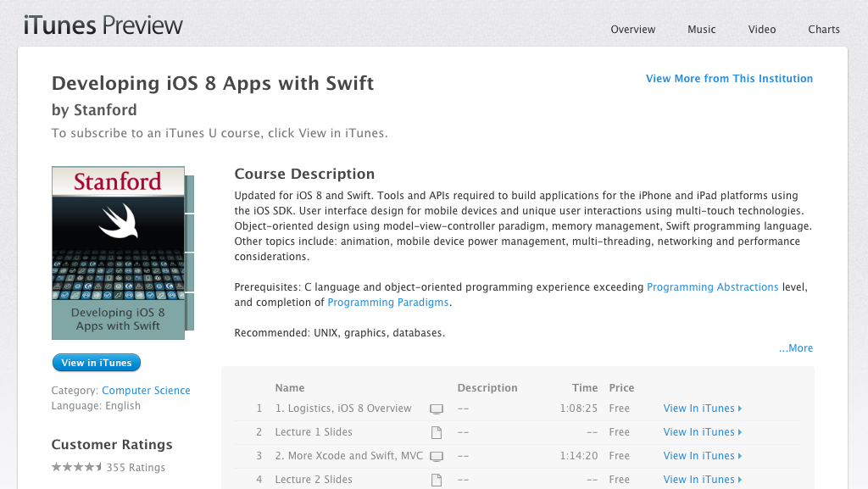
Task: Open the Computer Science category link
Action: pyautogui.click(x=146, y=391)
